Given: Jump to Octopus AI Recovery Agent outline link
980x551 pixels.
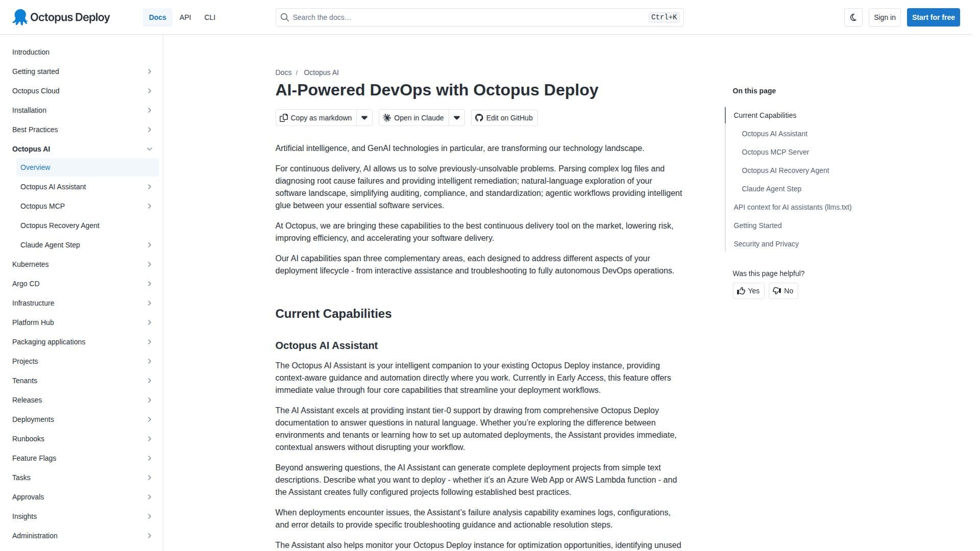Looking at the screenshot, I should tap(785, 170).
